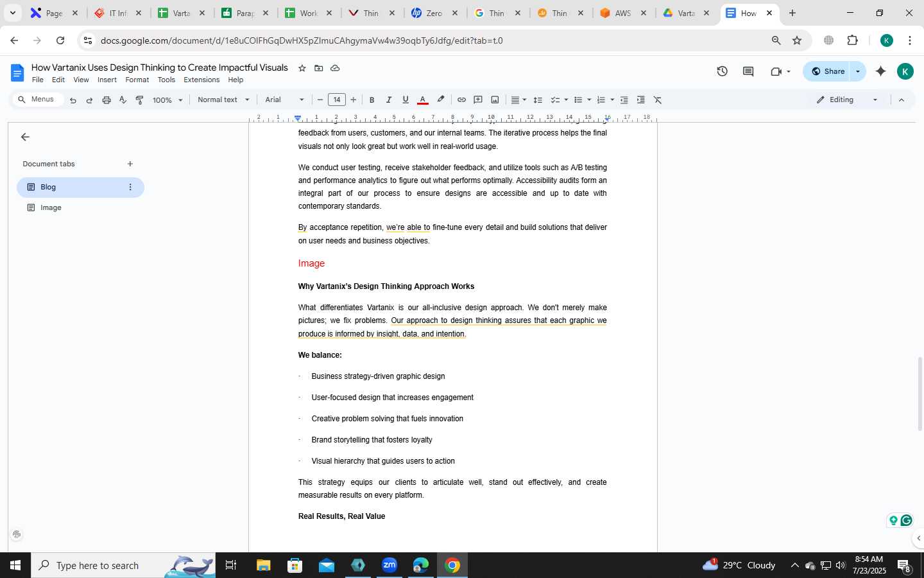Toggle bulleted list formatting

(578, 100)
